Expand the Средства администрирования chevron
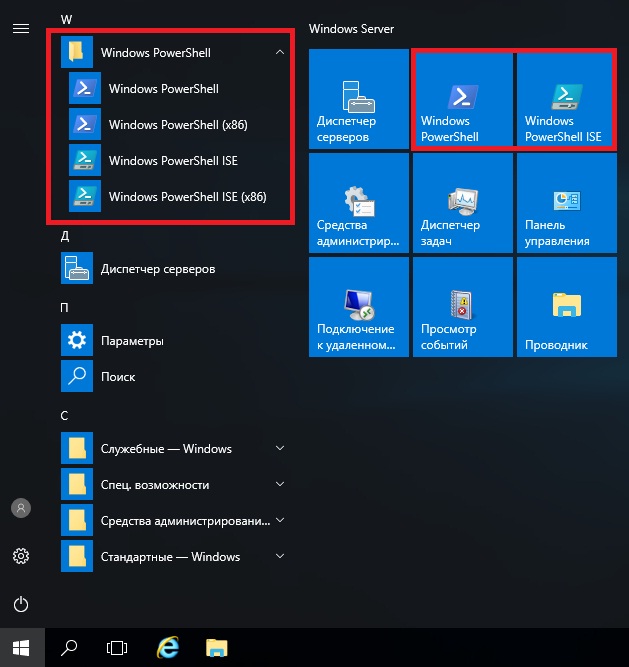The width and height of the screenshot is (629, 667). coord(279,520)
